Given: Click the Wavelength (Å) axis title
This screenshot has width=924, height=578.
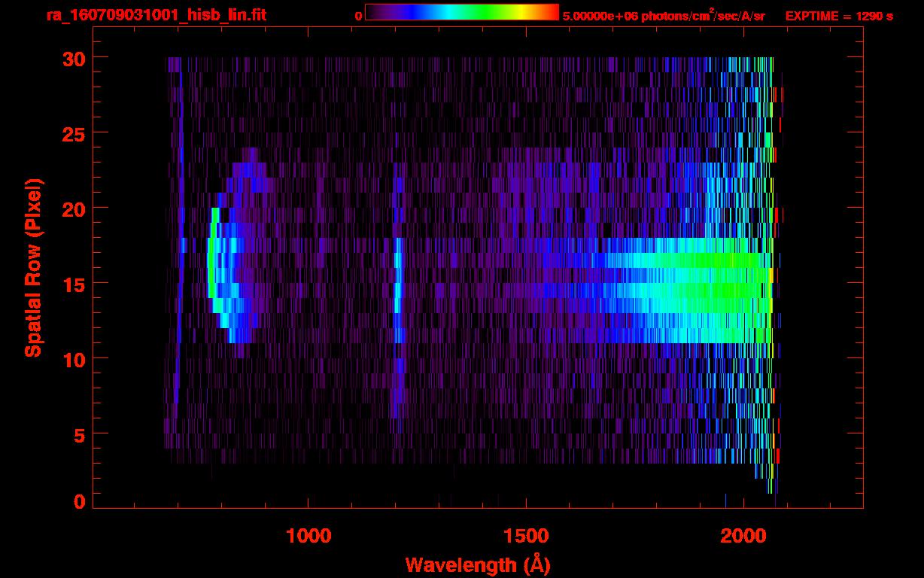Looking at the screenshot, I should tap(478, 564).
